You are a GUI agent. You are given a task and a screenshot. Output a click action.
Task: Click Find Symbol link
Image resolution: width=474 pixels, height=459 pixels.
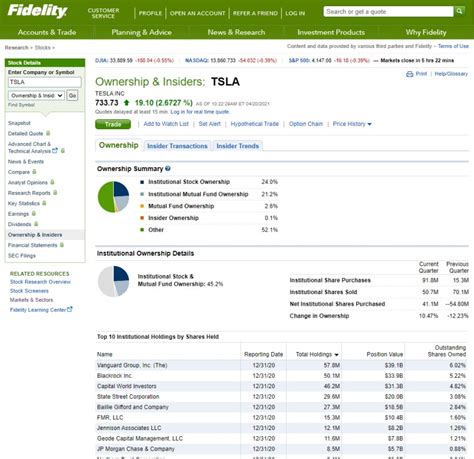coord(21,105)
